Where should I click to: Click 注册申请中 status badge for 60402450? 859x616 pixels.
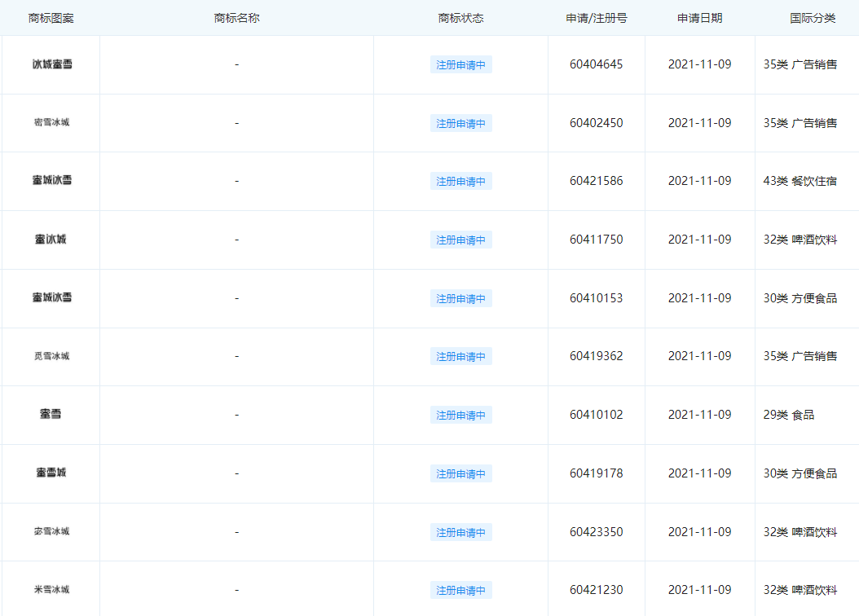pos(460,123)
